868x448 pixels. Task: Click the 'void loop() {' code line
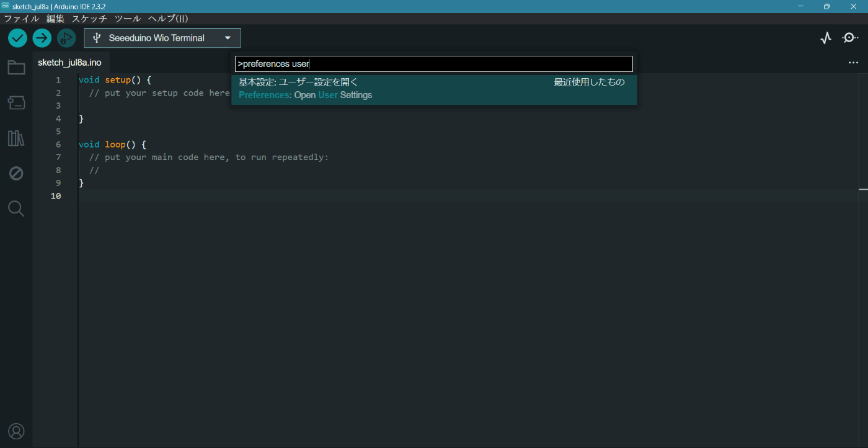tap(112, 145)
